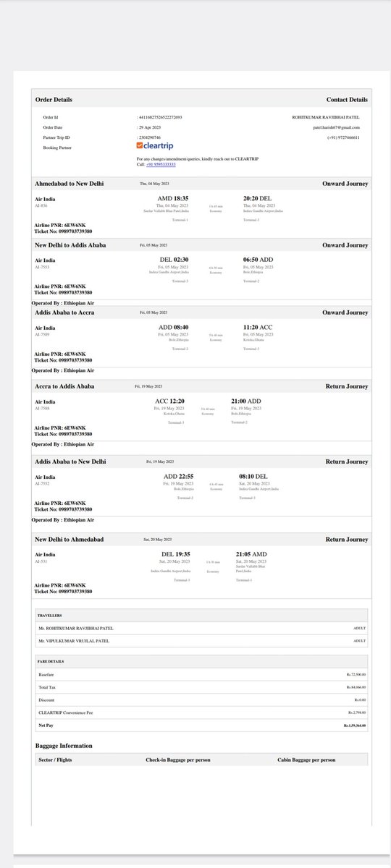Click the New Delhi to Ahmedabad heading
The width and height of the screenshot is (391, 868).
[x=70, y=540]
